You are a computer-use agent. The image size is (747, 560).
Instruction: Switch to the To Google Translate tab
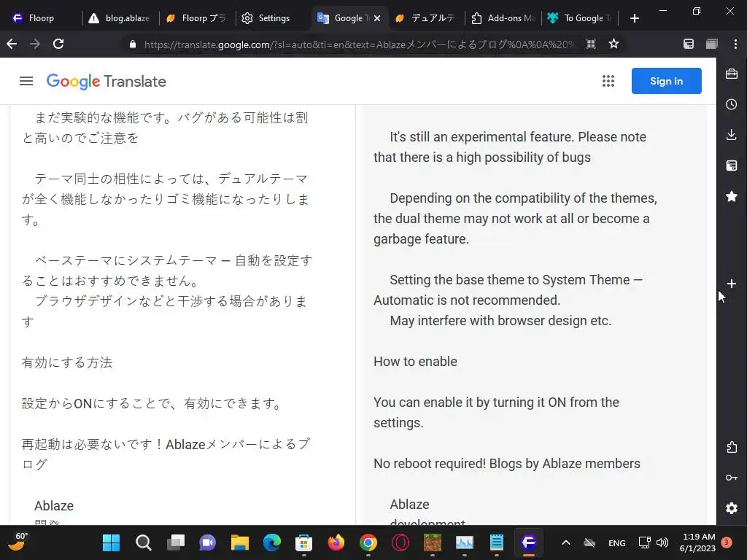[580, 18]
